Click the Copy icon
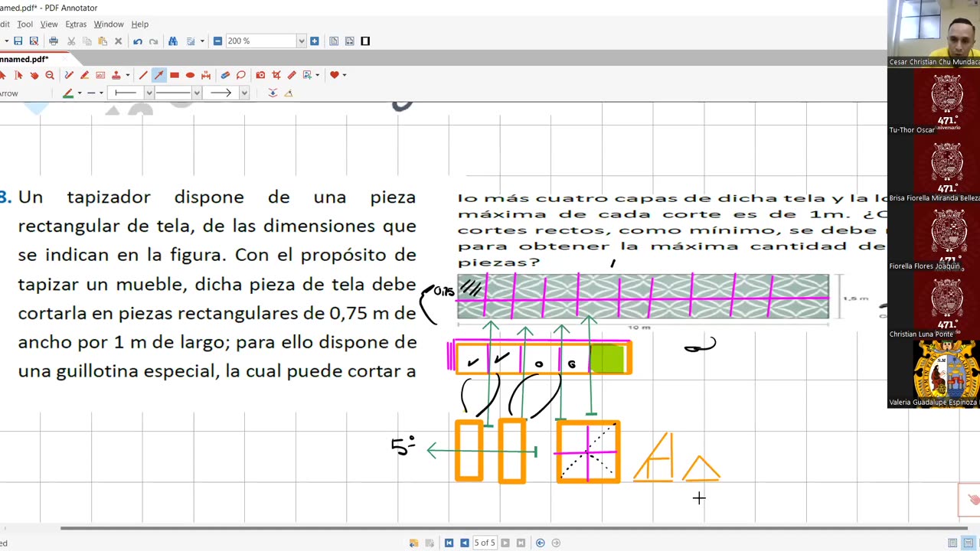 click(87, 41)
